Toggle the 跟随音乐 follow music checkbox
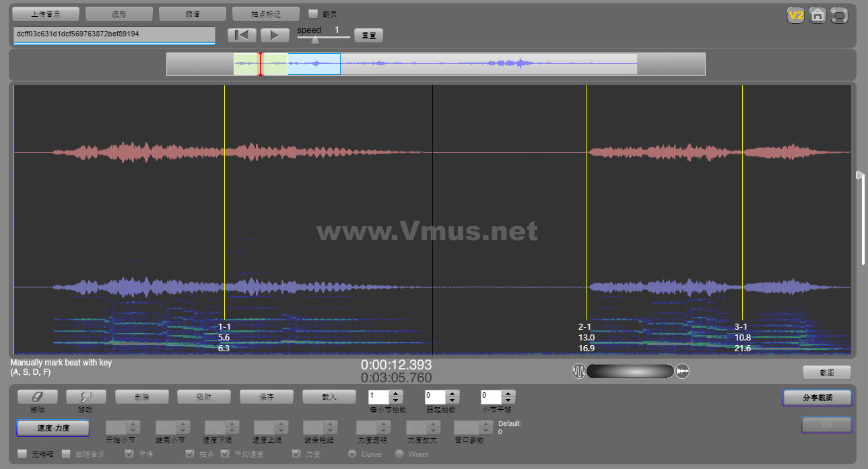 [x=66, y=454]
